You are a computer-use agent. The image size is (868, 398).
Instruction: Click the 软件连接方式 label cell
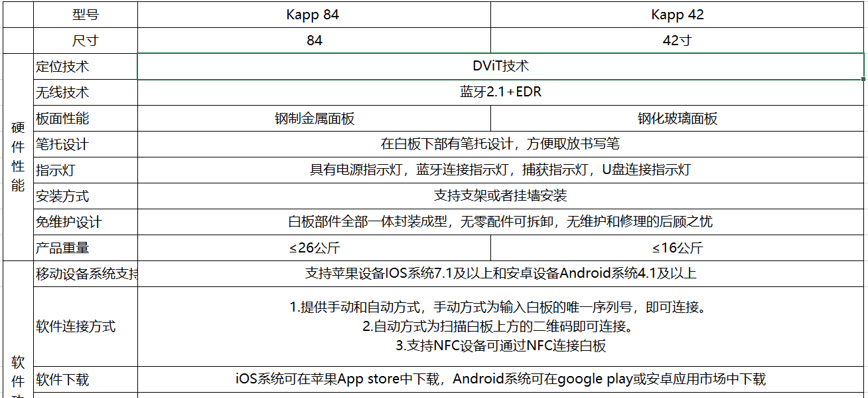point(85,326)
